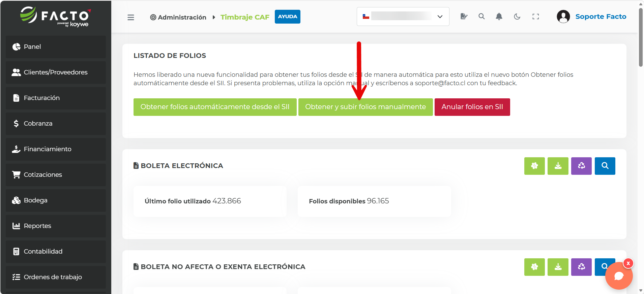The height and width of the screenshot is (294, 644).
Task: Click the red Anular folios en SII button
Action: tap(472, 107)
